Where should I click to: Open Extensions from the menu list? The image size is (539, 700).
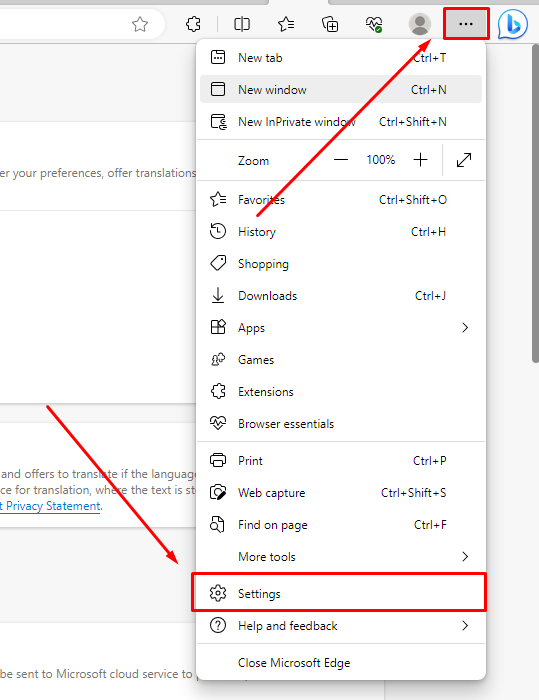[x=341, y=392]
